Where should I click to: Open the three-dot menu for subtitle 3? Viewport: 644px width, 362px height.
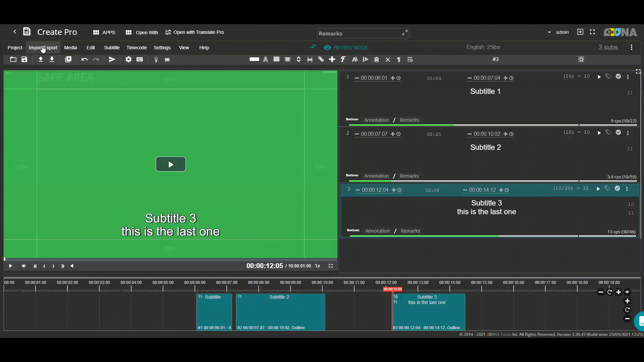click(x=627, y=189)
